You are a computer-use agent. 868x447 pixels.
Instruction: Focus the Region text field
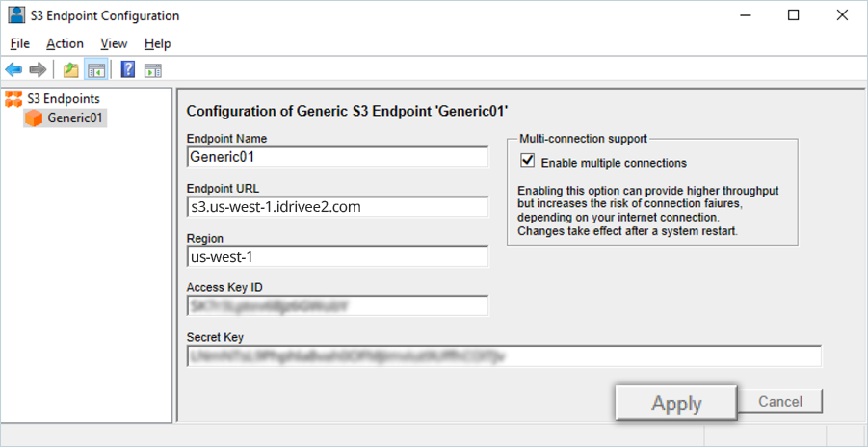[x=337, y=256]
